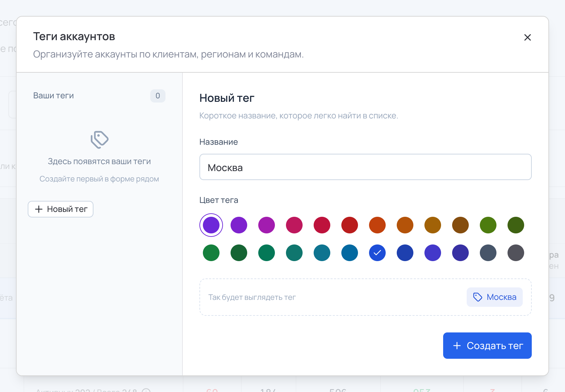
Task: Pick the dark olive green swatch
Action: pyautogui.click(x=516, y=225)
